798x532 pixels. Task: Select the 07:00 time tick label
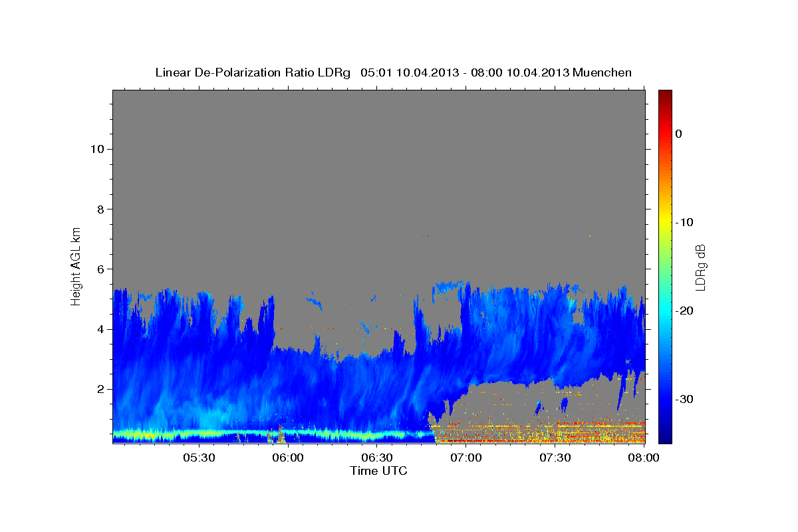tap(465, 458)
